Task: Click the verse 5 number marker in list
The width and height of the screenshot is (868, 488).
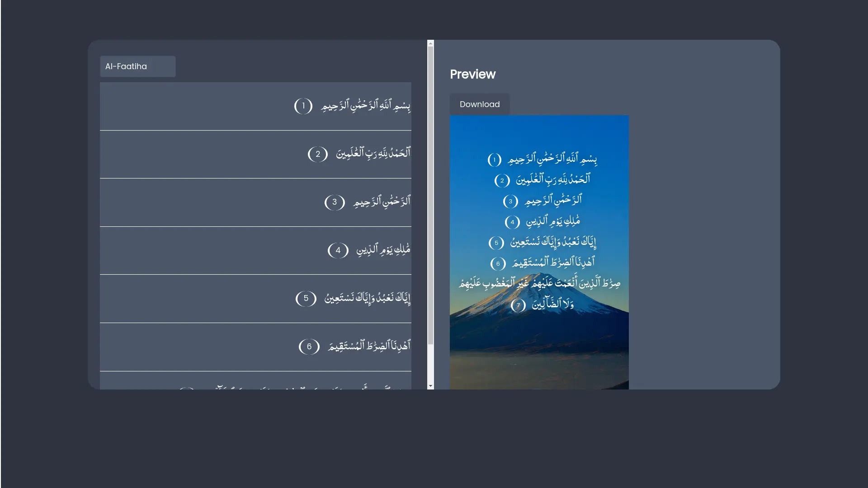Action: [x=306, y=298]
